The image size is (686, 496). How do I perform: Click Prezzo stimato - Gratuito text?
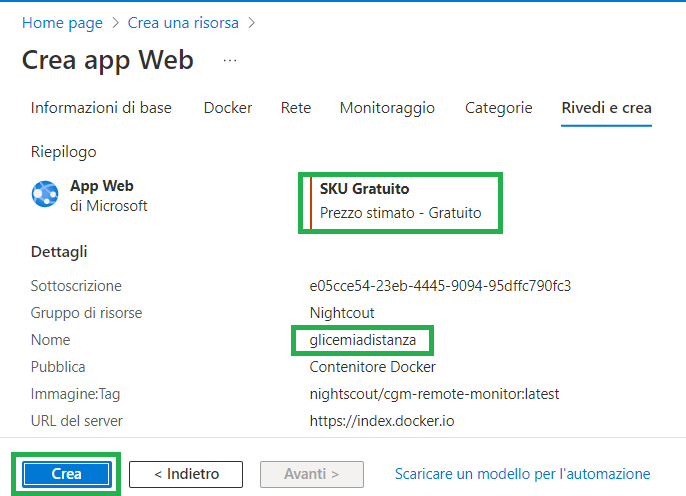point(400,213)
